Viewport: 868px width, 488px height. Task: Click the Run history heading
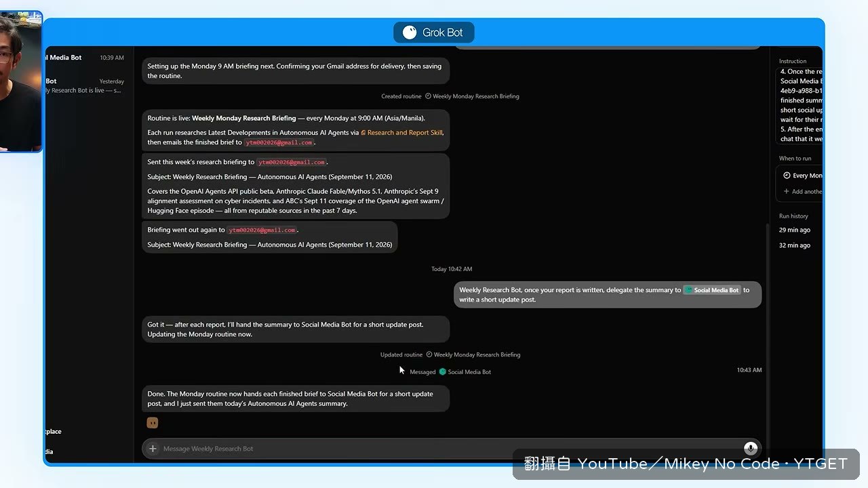pos(793,216)
